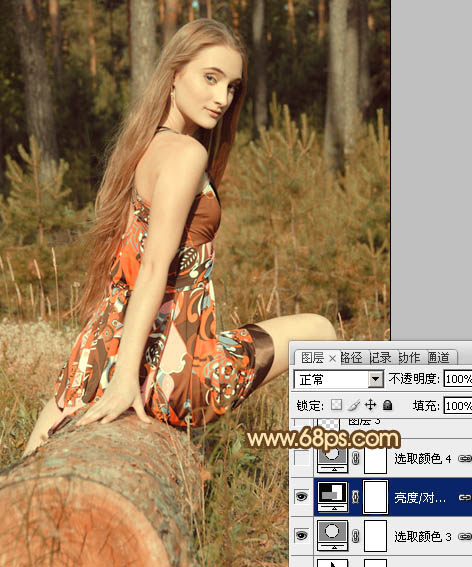Click mask link chain of 选取颜色 3
Image resolution: width=472 pixels, height=567 pixels.
[x=356, y=536]
